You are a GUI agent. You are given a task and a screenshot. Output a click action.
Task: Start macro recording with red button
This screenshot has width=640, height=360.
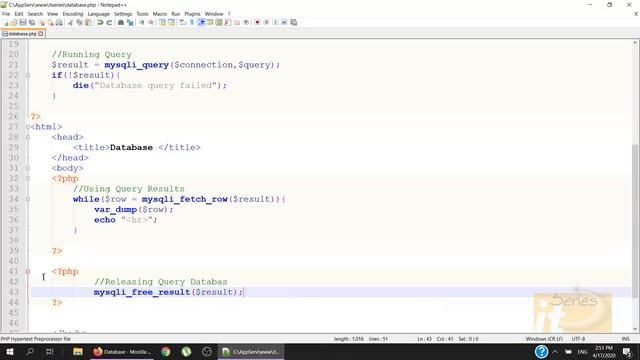(257, 22)
